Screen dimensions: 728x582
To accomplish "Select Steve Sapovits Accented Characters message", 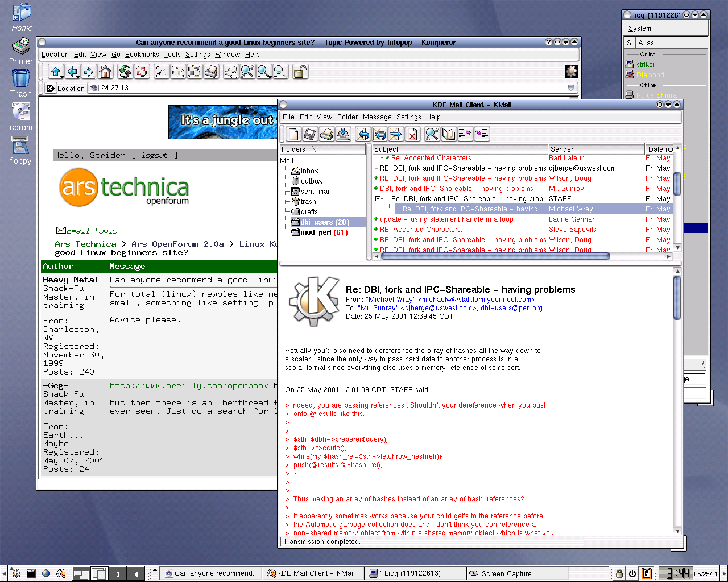I will [522, 230].
